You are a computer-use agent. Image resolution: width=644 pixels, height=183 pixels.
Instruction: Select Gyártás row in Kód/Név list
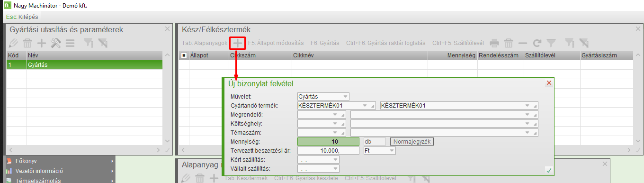click(x=84, y=65)
